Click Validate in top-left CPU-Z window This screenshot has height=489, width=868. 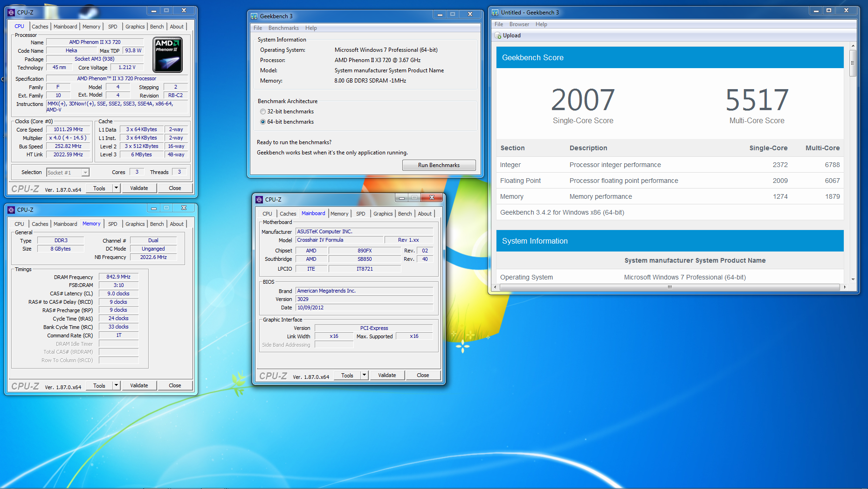coord(139,188)
